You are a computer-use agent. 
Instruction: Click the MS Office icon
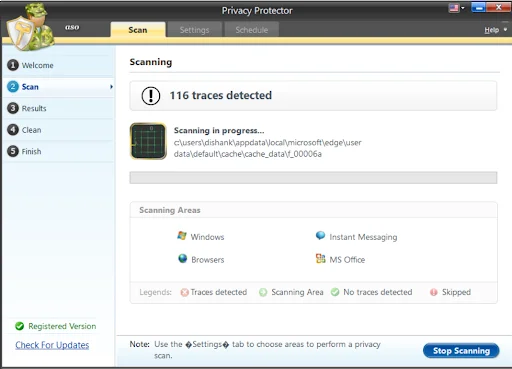320,258
